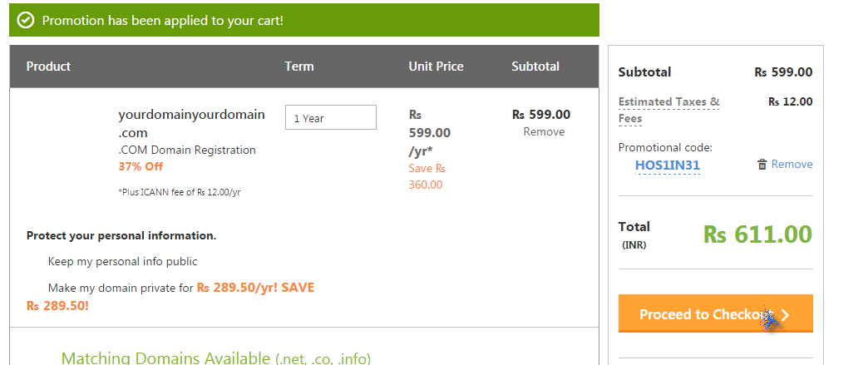Image resolution: width=868 pixels, height=365 pixels.
Task: Select Keep my personal info public option
Action: coord(122,261)
